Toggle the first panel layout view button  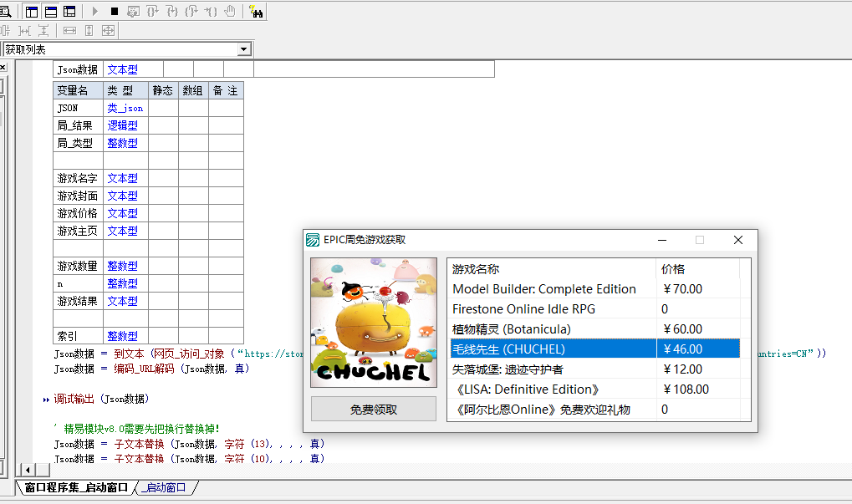click(32, 11)
